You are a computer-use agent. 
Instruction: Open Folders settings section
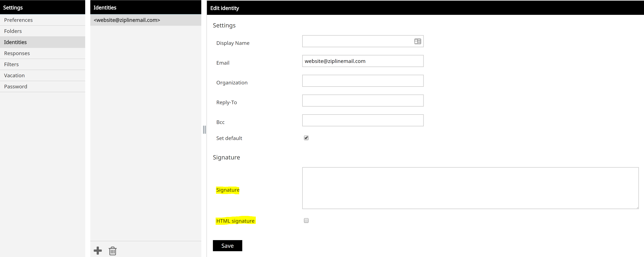click(43, 31)
